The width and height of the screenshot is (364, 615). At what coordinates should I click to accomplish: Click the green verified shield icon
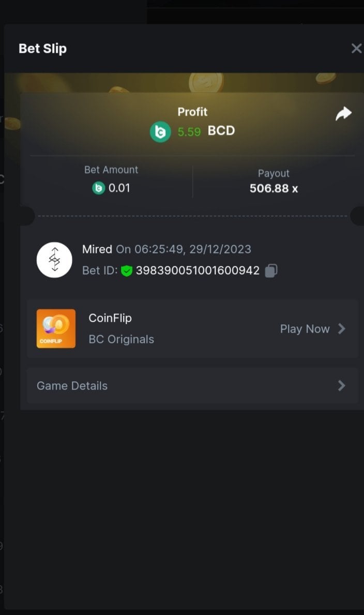(x=127, y=271)
